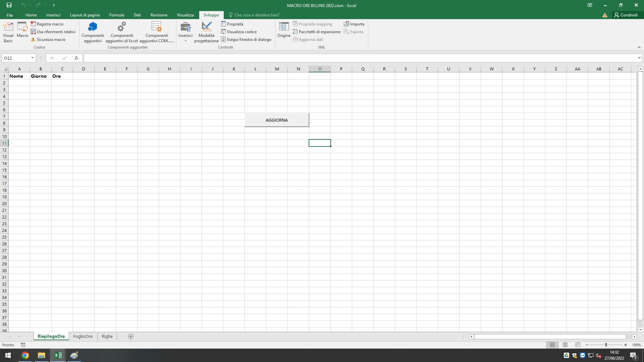Switch to the Formule tab
The height and width of the screenshot is (362, 644).
117,15
